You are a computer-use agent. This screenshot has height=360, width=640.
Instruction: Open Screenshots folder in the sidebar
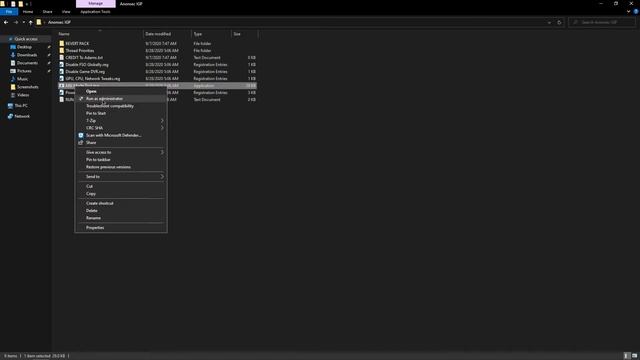coord(27,87)
